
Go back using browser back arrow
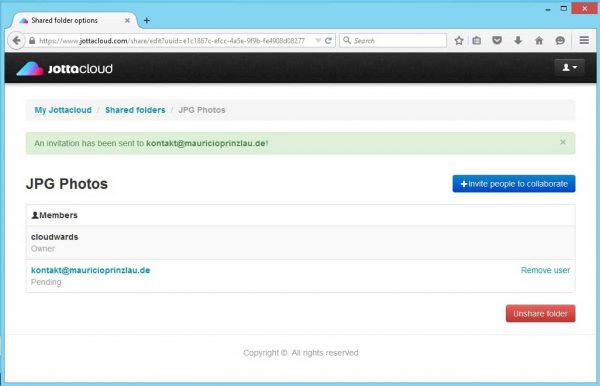point(16,40)
